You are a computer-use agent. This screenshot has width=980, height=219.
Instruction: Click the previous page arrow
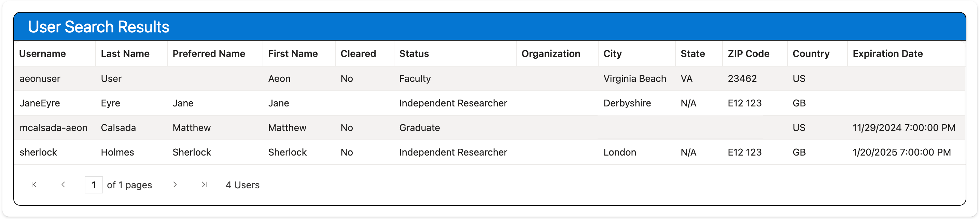click(64, 185)
